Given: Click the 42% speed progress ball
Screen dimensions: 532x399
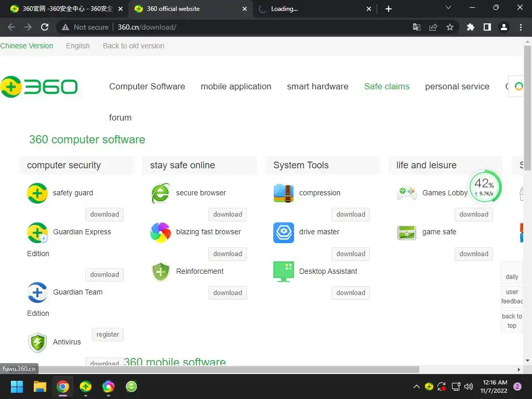Looking at the screenshot, I should coord(485,187).
